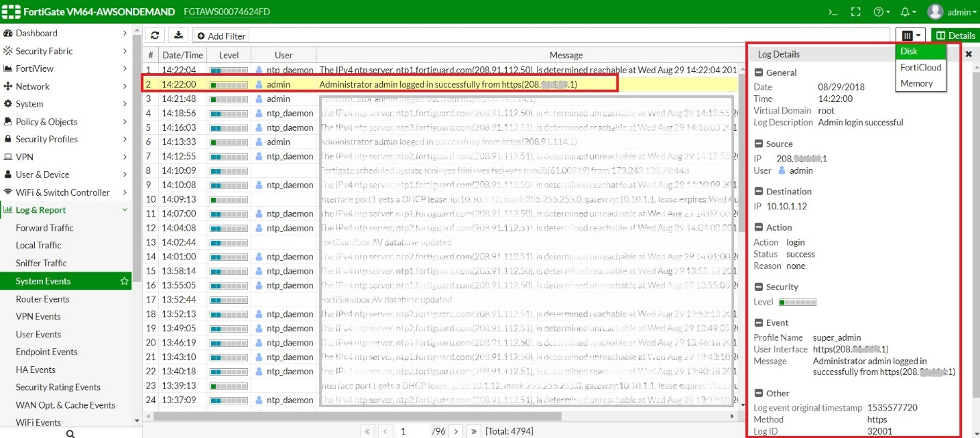The height and width of the screenshot is (438, 980).
Task: Click the Add Filter button
Action: coord(221,36)
